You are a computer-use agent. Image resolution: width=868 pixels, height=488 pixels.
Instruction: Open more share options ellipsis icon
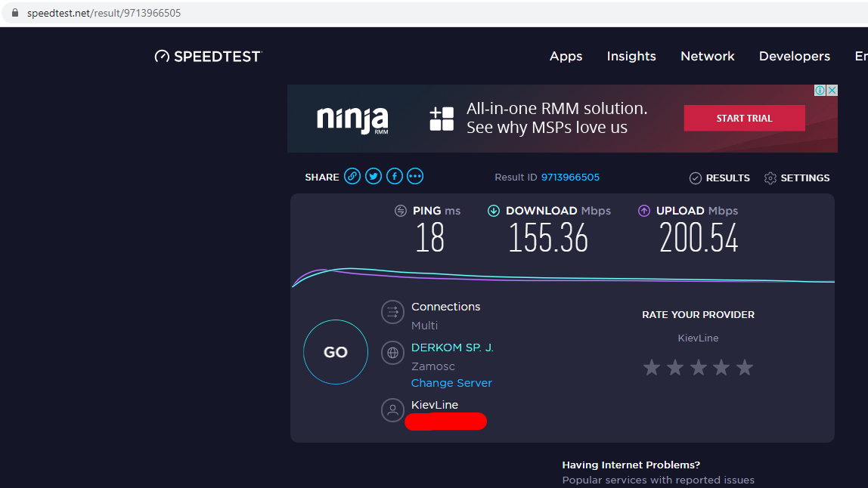tap(415, 177)
